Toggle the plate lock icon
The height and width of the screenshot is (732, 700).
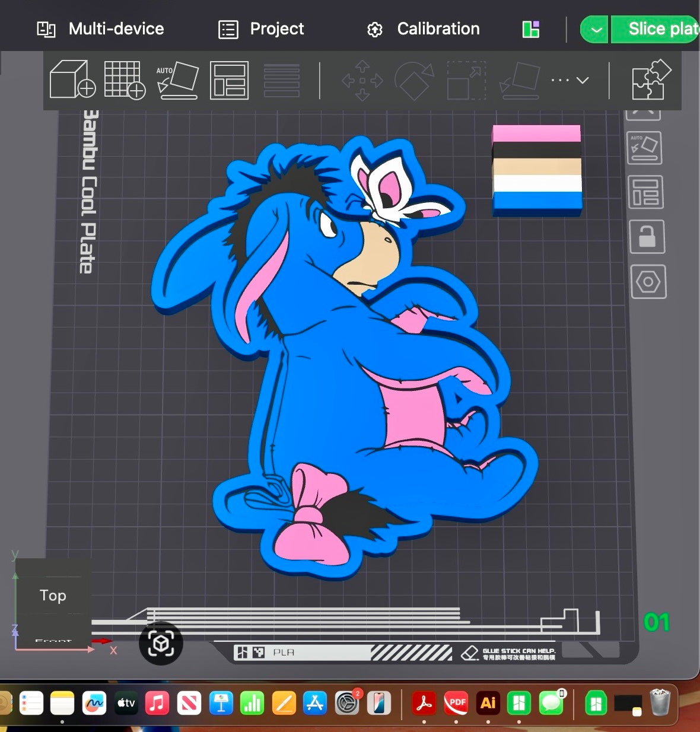click(x=647, y=237)
